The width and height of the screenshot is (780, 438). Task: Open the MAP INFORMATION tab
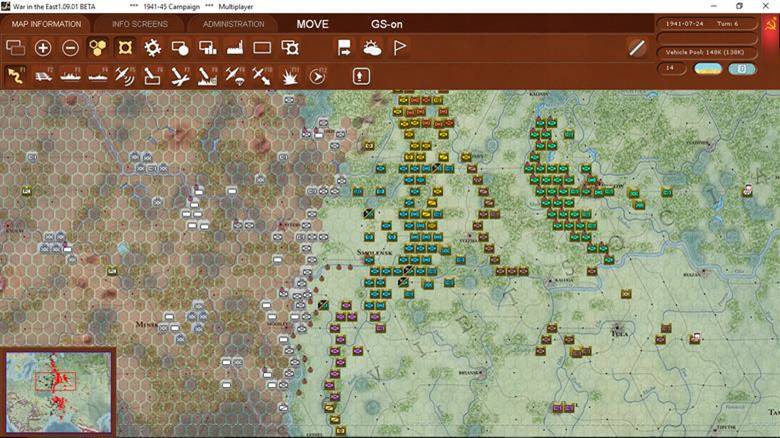pos(46,24)
